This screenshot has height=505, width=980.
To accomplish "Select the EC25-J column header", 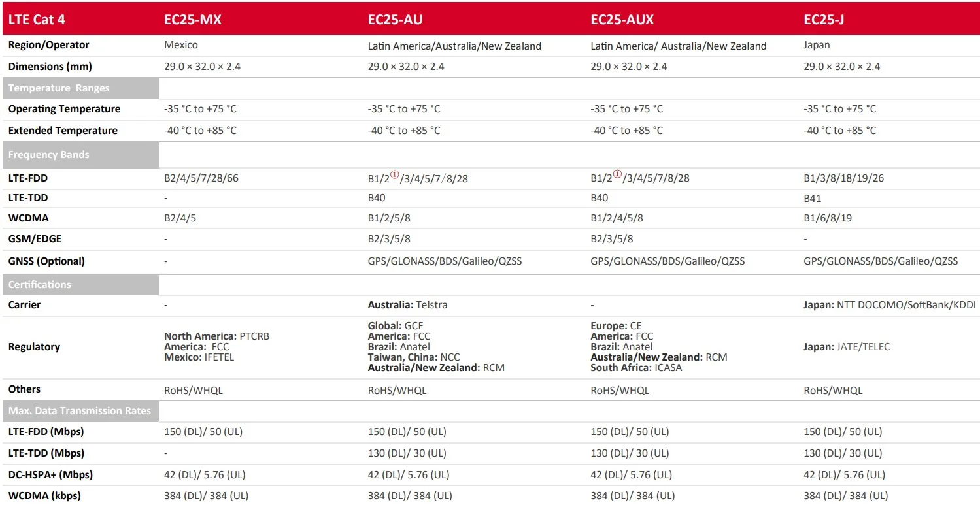I will [x=824, y=20].
